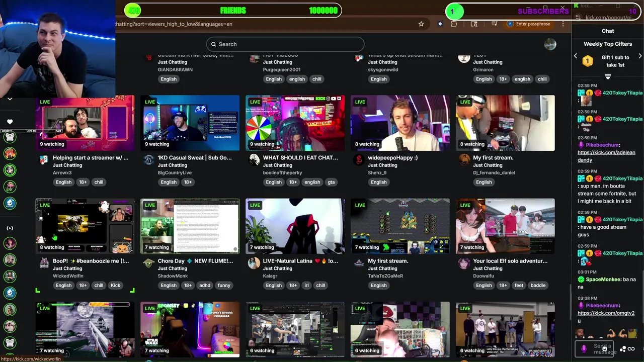Open WickedWolfin channel avatar
The image size is (644, 362).
44,263
